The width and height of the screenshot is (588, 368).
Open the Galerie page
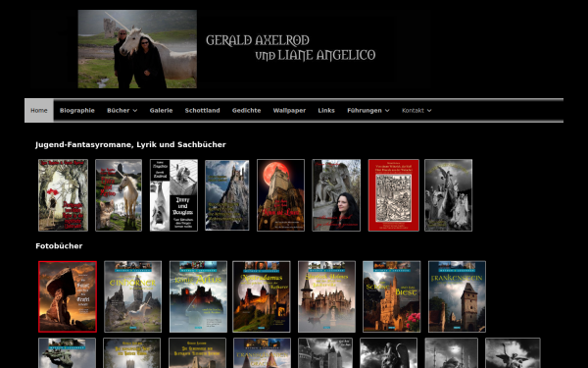(161, 110)
